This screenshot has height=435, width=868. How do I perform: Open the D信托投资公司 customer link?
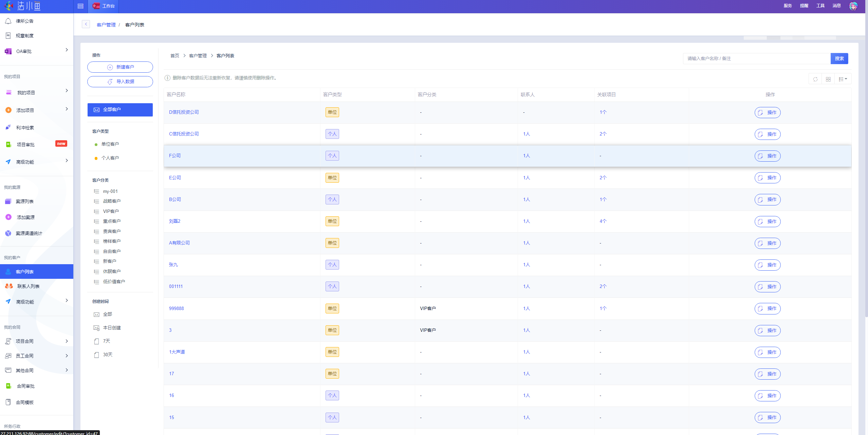tap(184, 112)
